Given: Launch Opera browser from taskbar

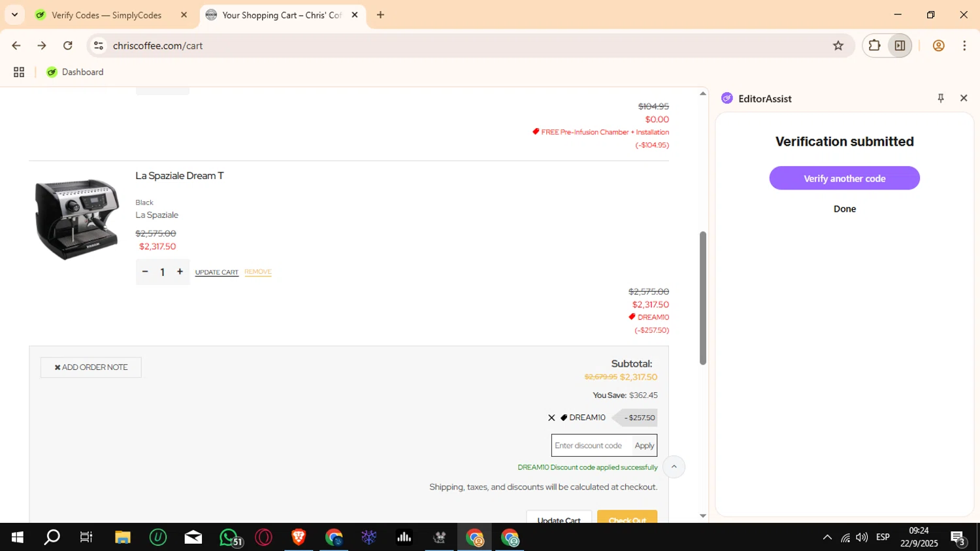Looking at the screenshot, I should [264, 537].
